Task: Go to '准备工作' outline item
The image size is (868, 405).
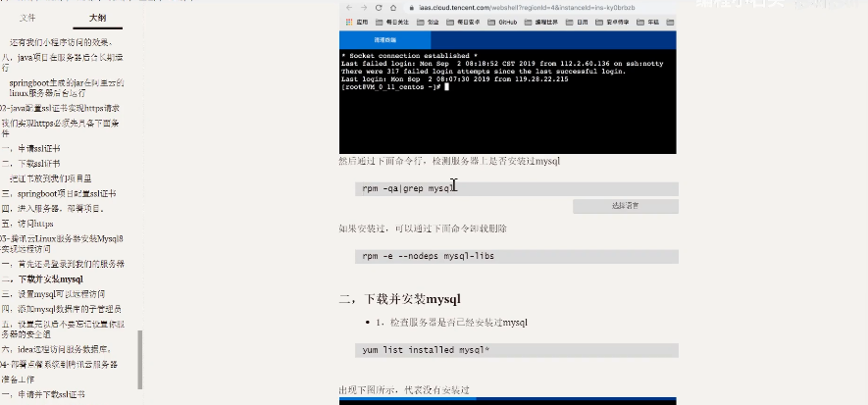Action: [18, 380]
